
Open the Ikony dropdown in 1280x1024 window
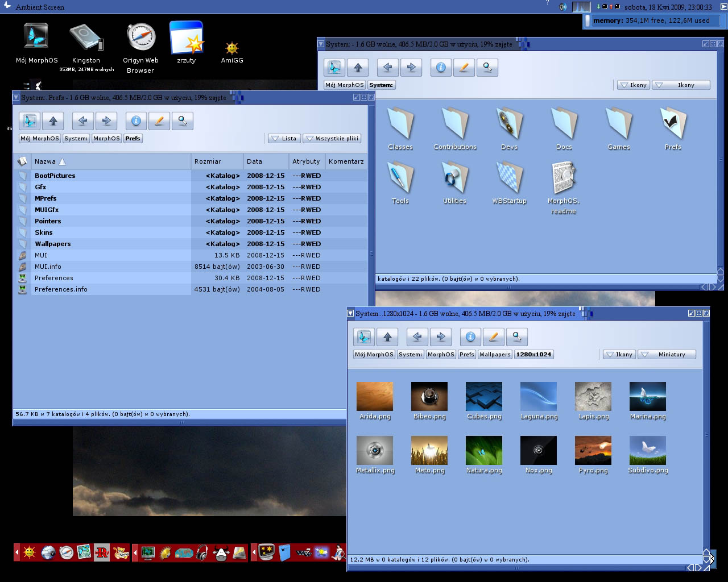coord(619,354)
